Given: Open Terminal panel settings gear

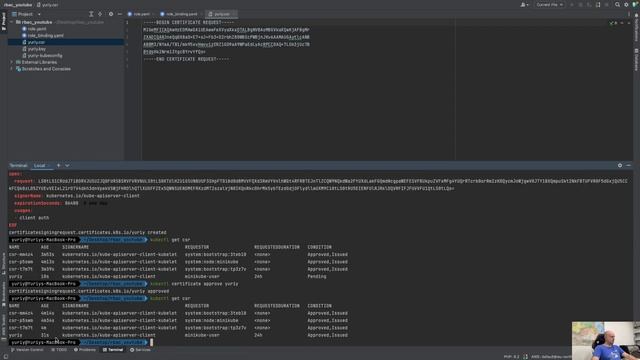Looking at the screenshot, I should [x=620, y=166].
